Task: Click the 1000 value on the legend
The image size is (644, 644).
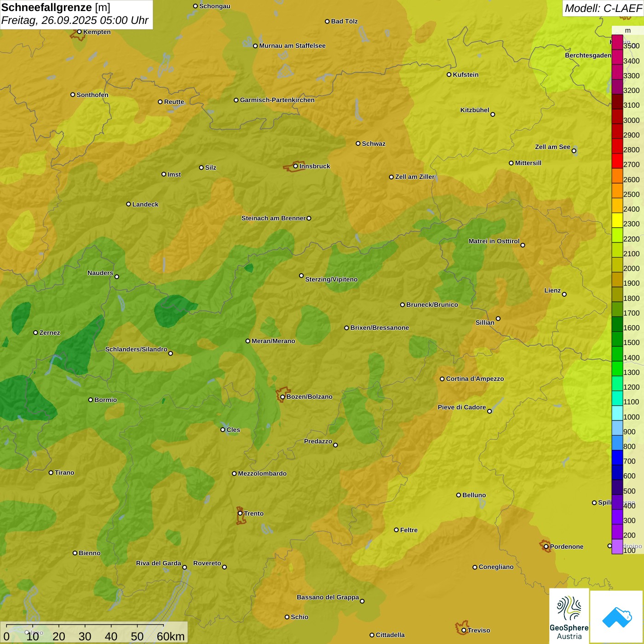Action: 632,417
